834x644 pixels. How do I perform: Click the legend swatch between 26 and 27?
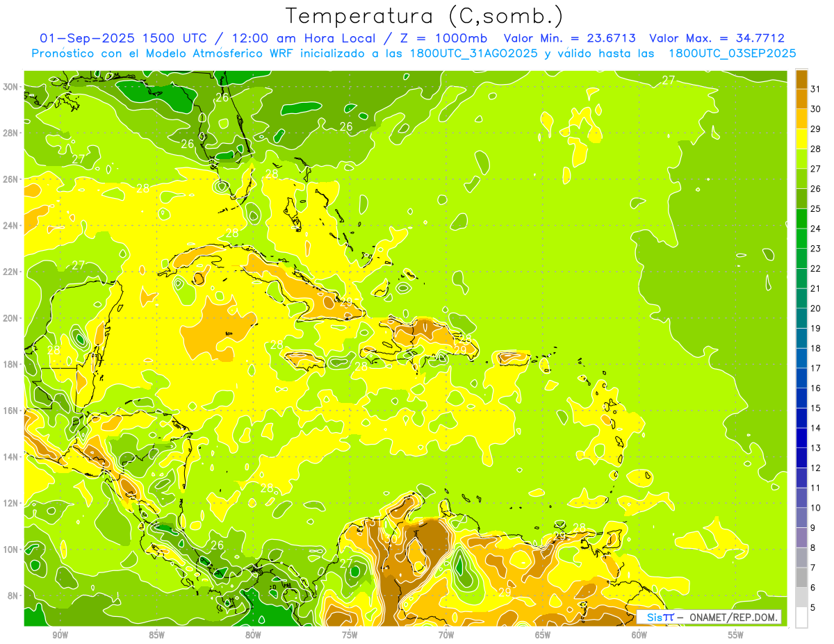[x=801, y=179]
